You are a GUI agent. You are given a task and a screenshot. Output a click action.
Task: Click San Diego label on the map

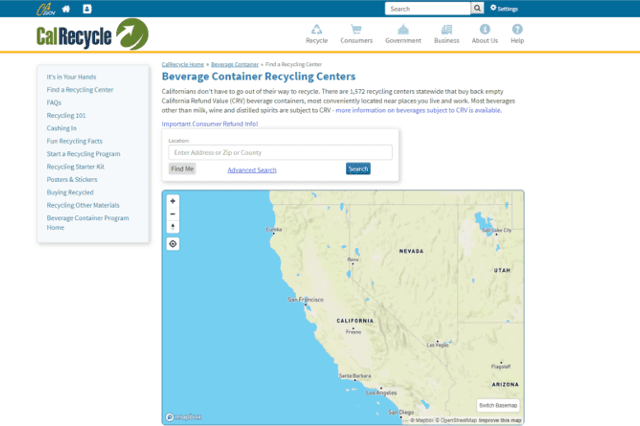tap(401, 412)
